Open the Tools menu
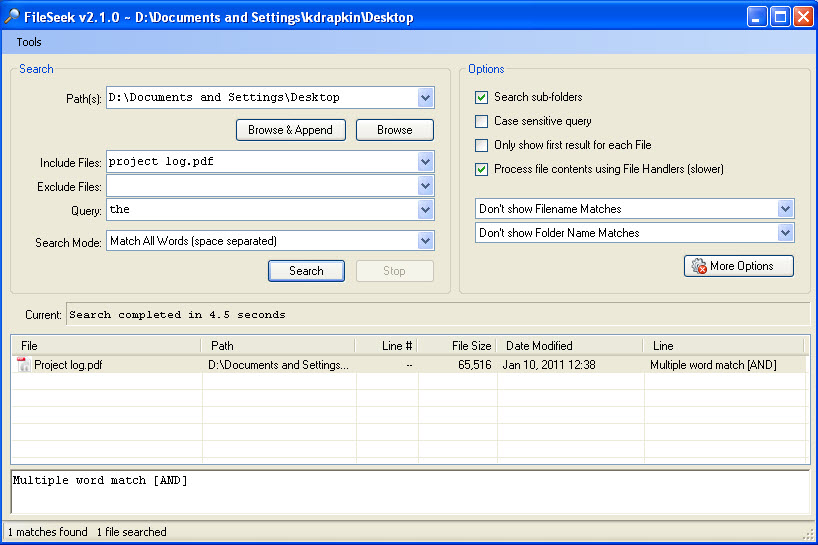The width and height of the screenshot is (818, 545). (x=29, y=42)
